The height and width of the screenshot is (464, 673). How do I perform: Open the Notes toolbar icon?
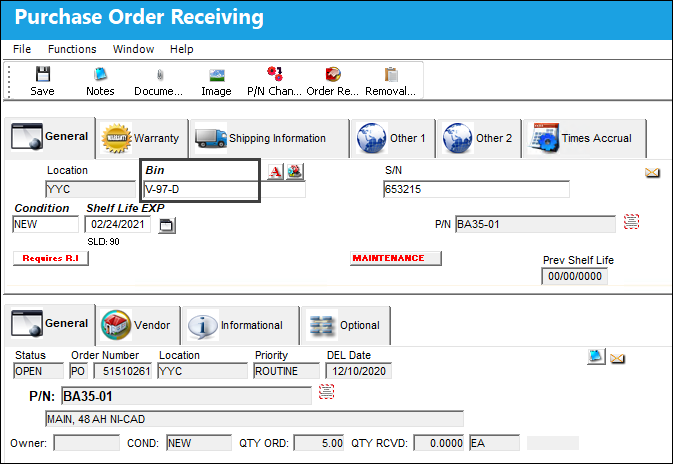click(100, 81)
